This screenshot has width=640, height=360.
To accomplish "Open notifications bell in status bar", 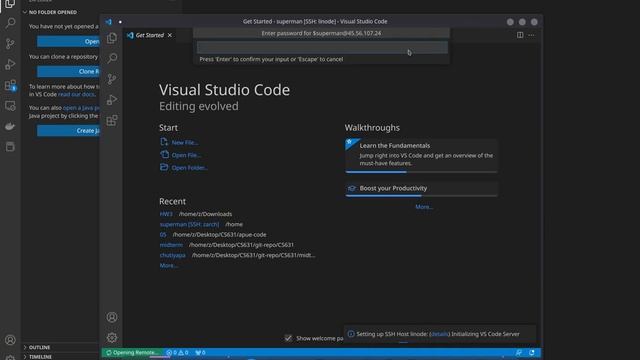I will click(531, 353).
